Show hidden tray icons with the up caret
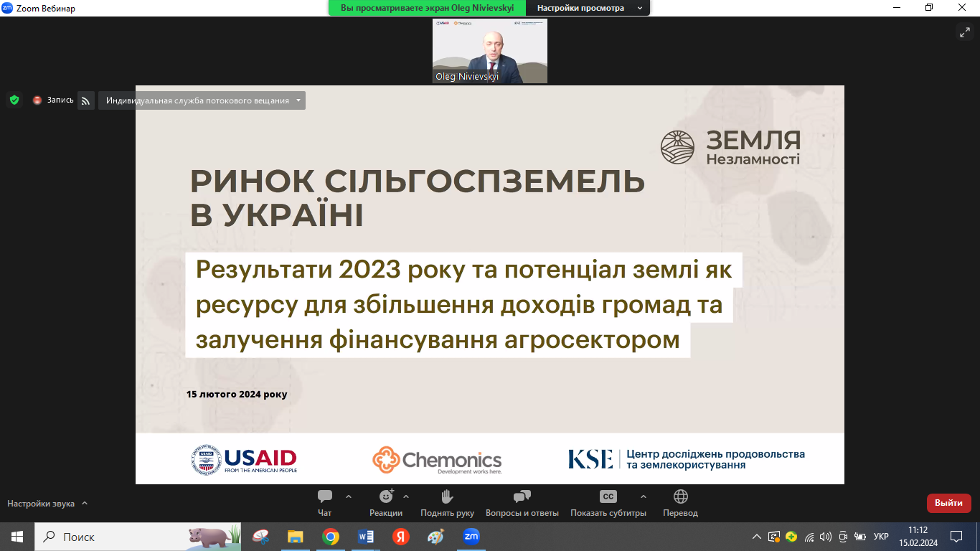Image resolution: width=980 pixels, height=551 pixels. coord(757,537)
